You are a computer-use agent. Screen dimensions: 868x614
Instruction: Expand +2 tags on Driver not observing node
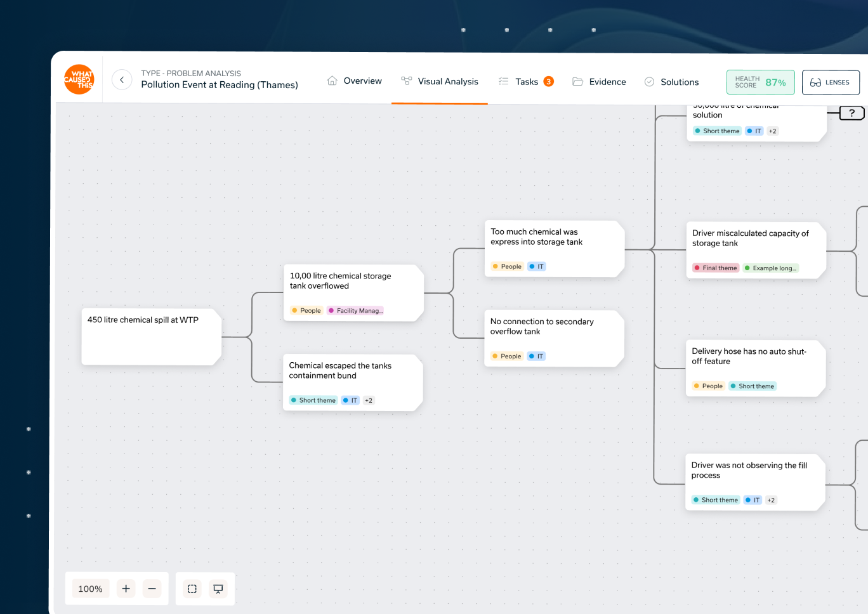pyautogui.click(x=771, y=500)
